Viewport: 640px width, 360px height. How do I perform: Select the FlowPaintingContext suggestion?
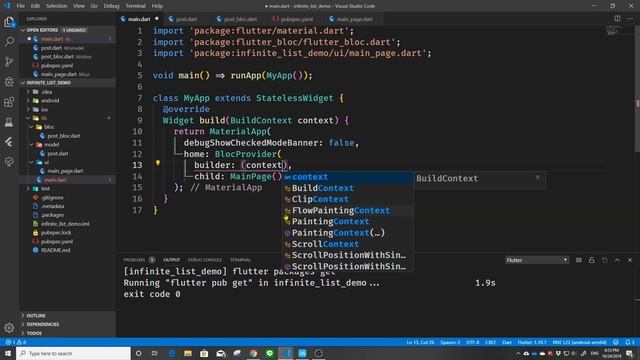pos(348,211)
